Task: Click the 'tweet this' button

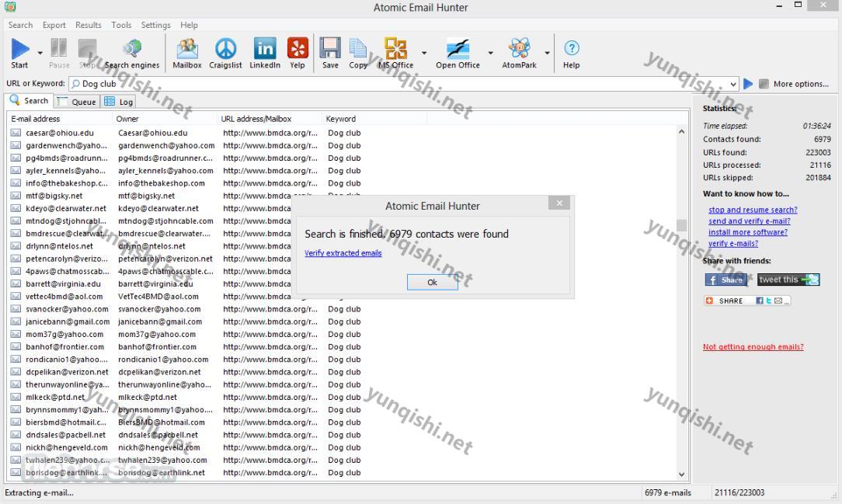Action: (x=788, y=280)
